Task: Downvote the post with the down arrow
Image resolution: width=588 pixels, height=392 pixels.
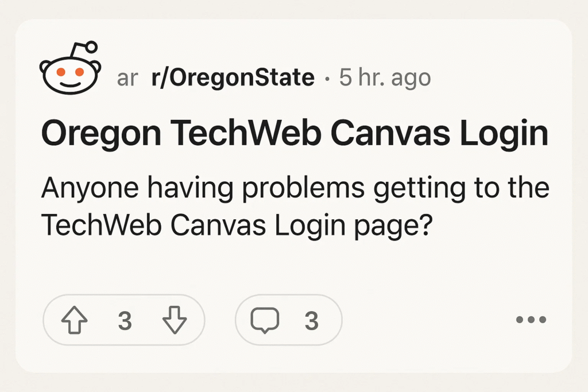Action: tap(175, 320)
